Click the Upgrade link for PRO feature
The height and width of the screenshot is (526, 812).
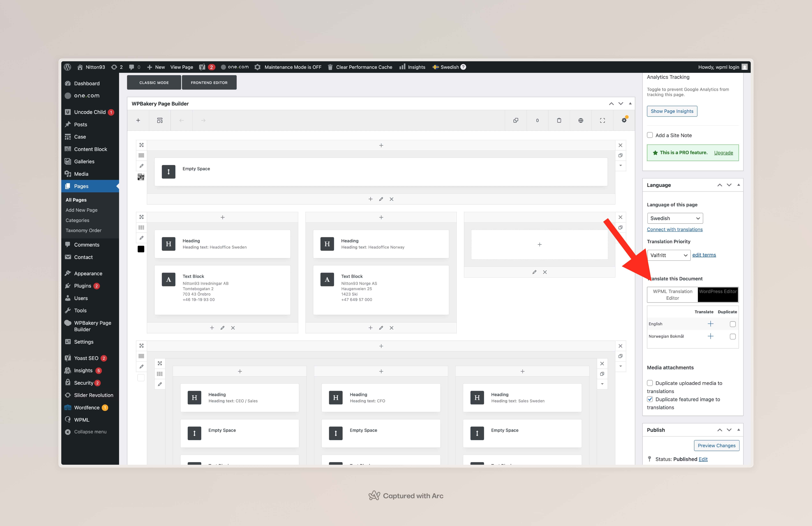point(723,153)
